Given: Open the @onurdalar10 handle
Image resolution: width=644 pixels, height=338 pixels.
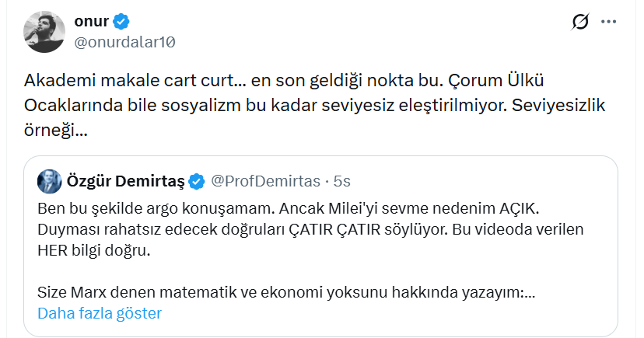Looking at the screenshot, I should (124, 42).
